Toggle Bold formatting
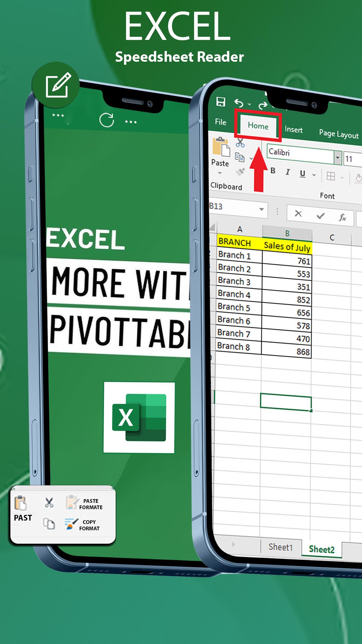Screen dimensions: 362x644 [x=273, y=170]
